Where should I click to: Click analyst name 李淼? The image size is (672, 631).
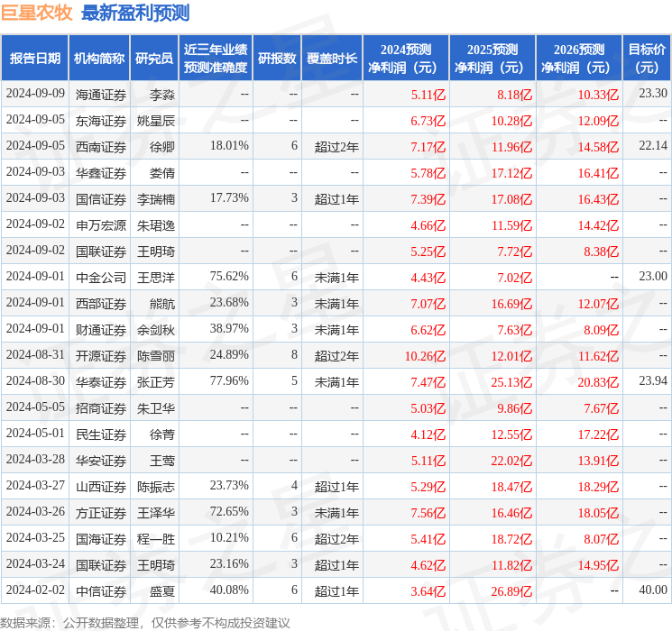[x=162, y=95]
